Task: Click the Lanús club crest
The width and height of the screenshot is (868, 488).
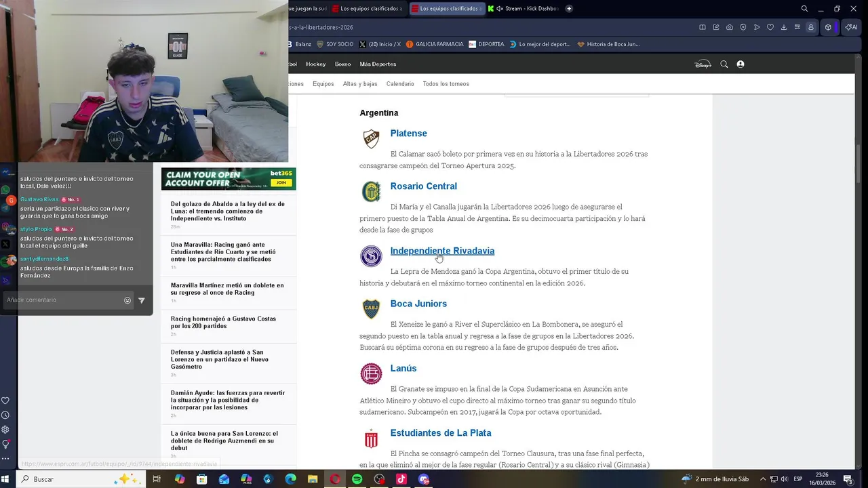Action: click(x=371, y=373)
